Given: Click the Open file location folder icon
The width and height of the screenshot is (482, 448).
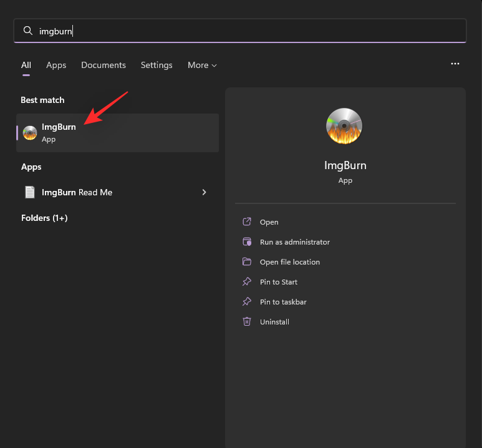Looking at the screenshot, I should pos(247,261).
